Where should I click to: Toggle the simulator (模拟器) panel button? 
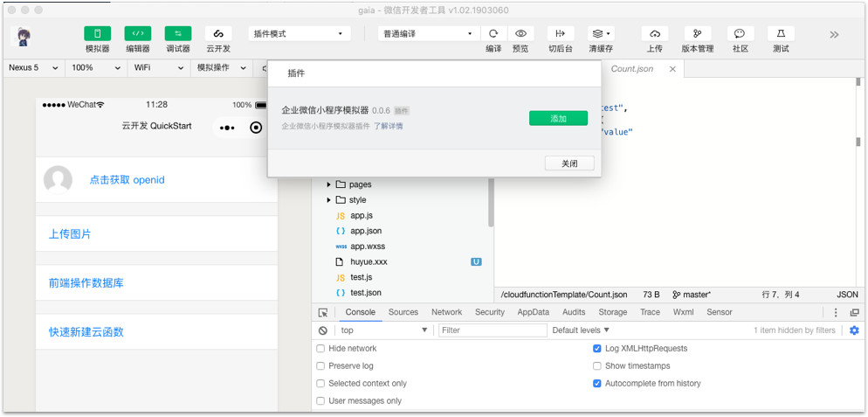(98, 33)
